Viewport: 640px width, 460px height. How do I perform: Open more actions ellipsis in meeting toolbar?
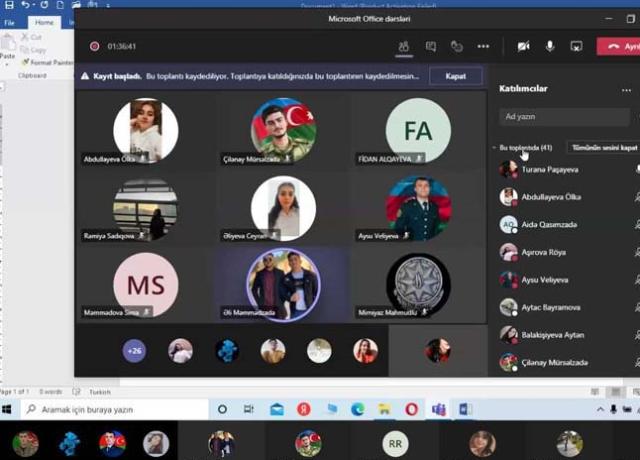[x=484, y=46]
